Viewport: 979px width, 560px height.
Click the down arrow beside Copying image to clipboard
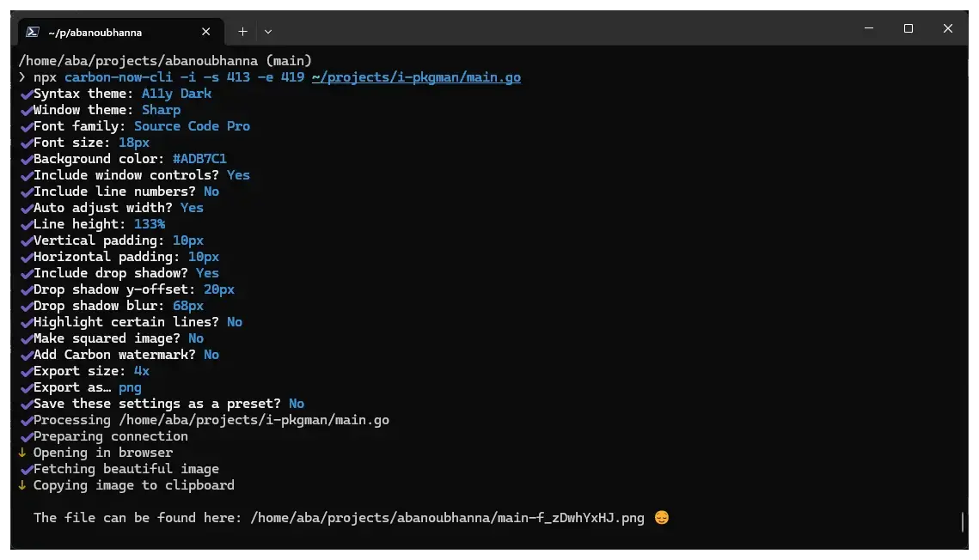coord(24,485)
